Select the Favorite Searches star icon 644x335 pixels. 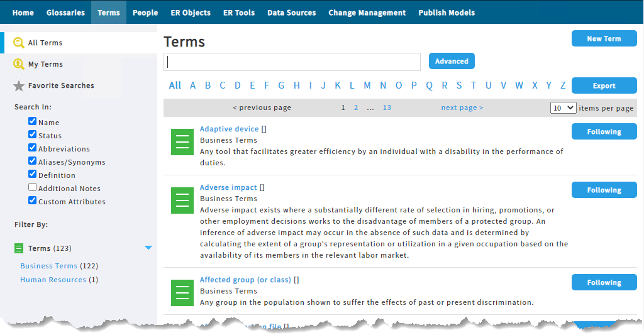[x=18, y=86]
